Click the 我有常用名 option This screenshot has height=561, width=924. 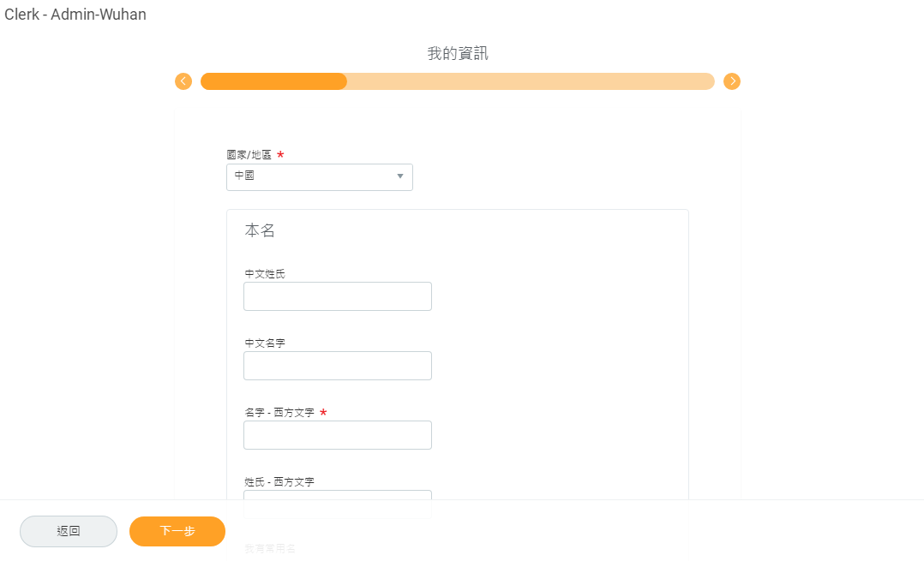click(269, 548)
